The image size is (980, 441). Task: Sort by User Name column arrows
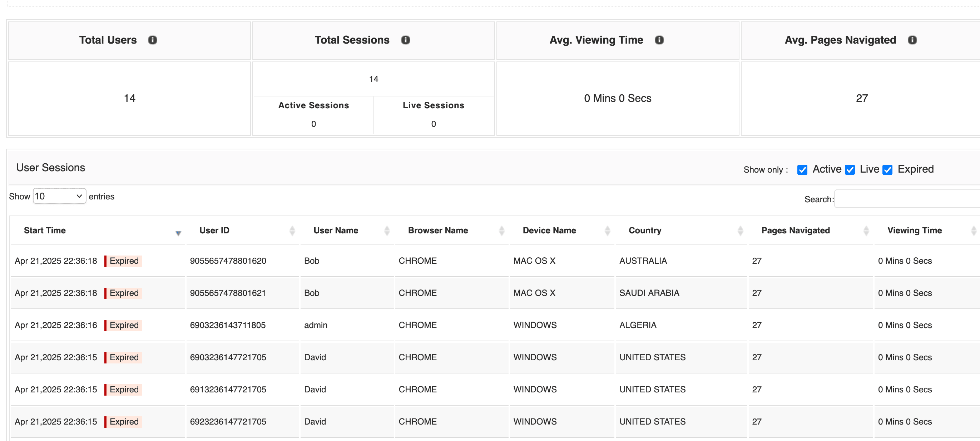(x=387, y=231)
